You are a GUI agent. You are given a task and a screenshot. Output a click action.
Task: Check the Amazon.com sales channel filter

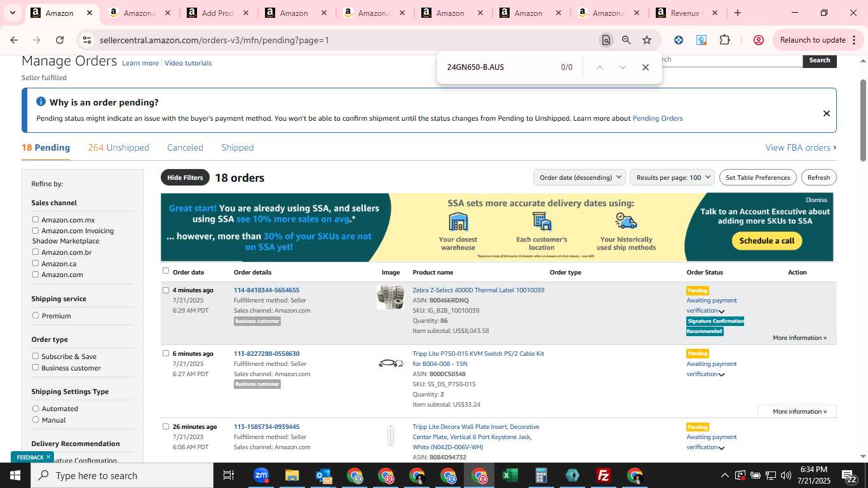(x=36, y=274)
